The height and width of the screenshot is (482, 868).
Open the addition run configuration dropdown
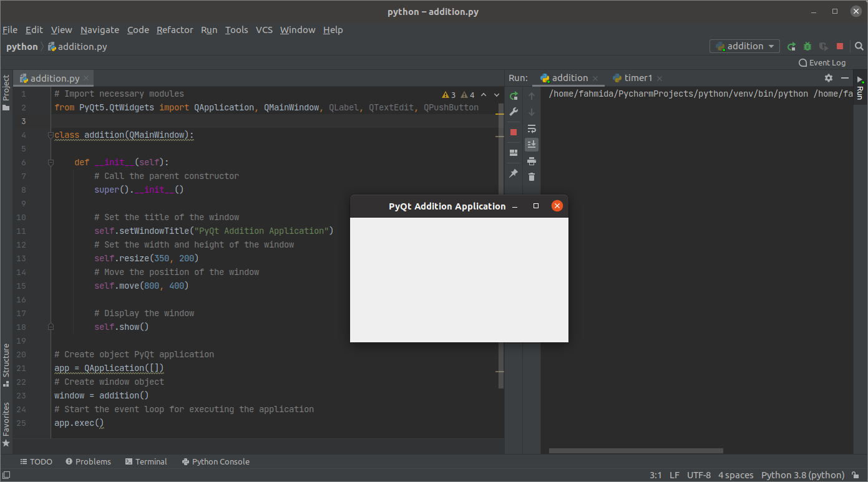tap(745, 47)
